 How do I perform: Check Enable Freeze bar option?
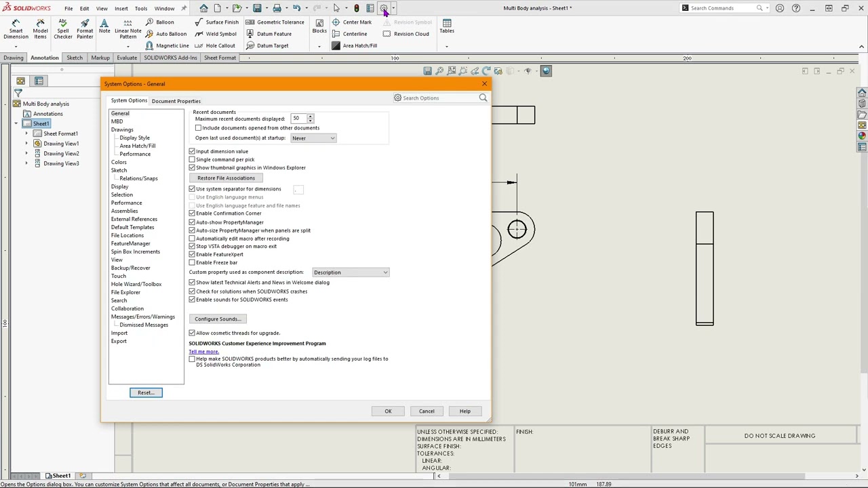[192, 262]
